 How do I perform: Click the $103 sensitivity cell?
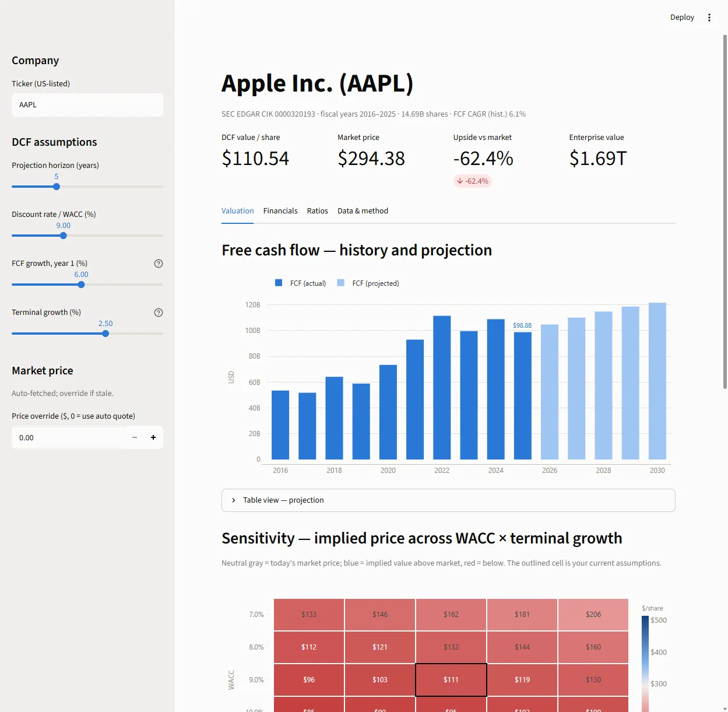[x=380, y=680]
